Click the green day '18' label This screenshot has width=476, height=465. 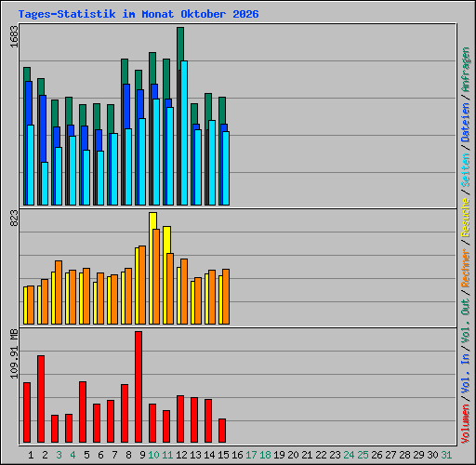pyautogui.click(x=266, y=455)
